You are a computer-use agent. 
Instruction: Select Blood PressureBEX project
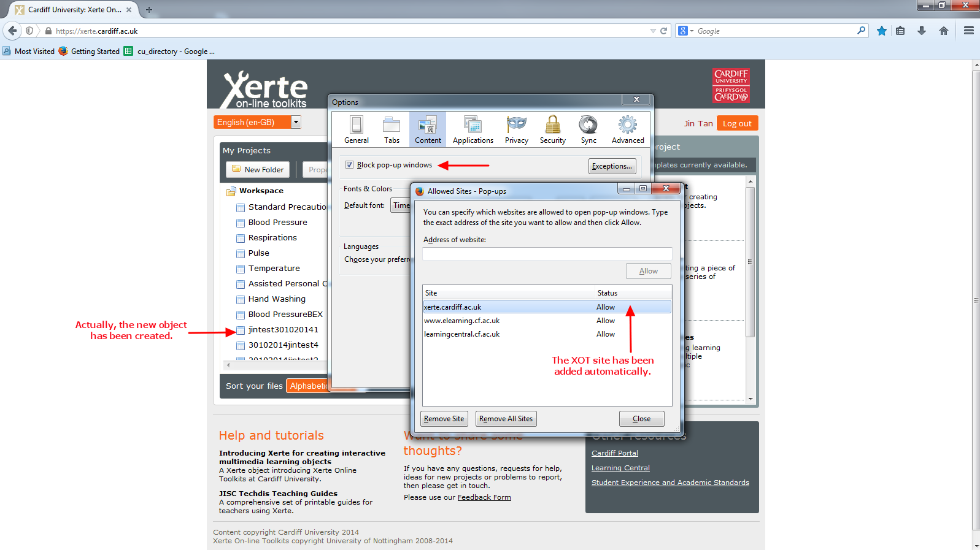[285, 315]
